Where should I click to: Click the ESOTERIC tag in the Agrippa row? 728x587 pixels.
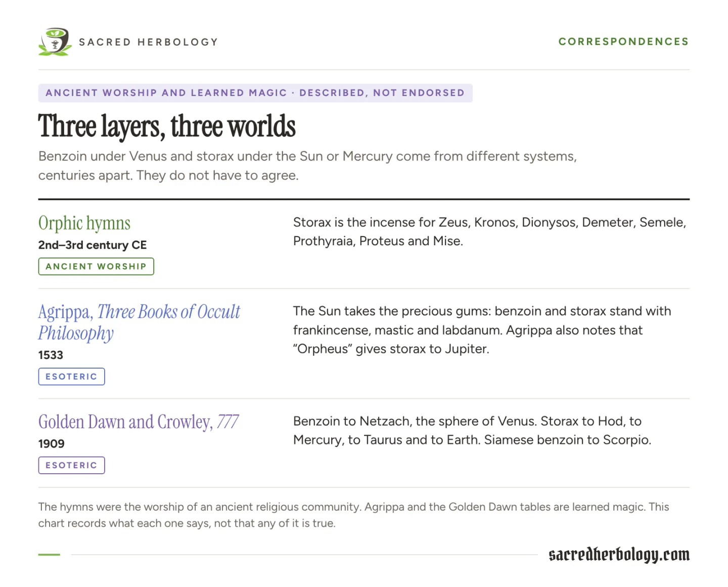tap(72, 377)
